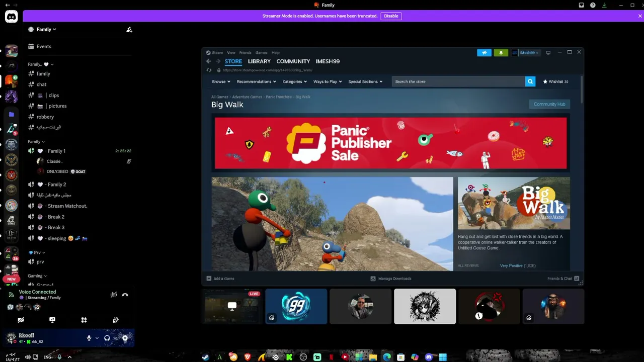Toggle noise suppression in the voice panel
Viewport: 644px width, 362px height.
114,295
